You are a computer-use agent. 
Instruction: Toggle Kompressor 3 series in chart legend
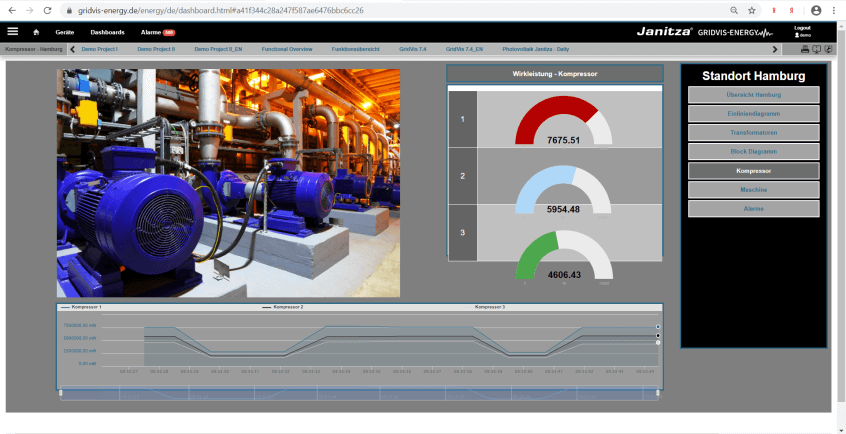pyautogui.click(x=489, y=307)
